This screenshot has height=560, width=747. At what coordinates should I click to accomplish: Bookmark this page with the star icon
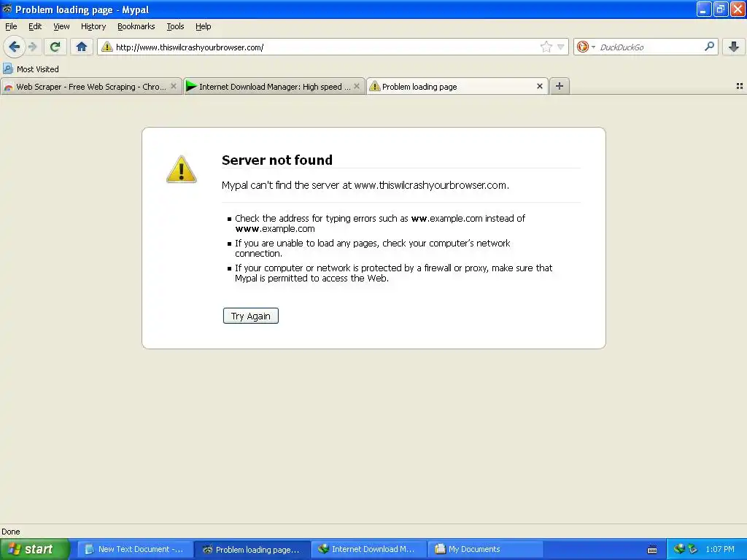pyautogui.click(x=546, y=47)
